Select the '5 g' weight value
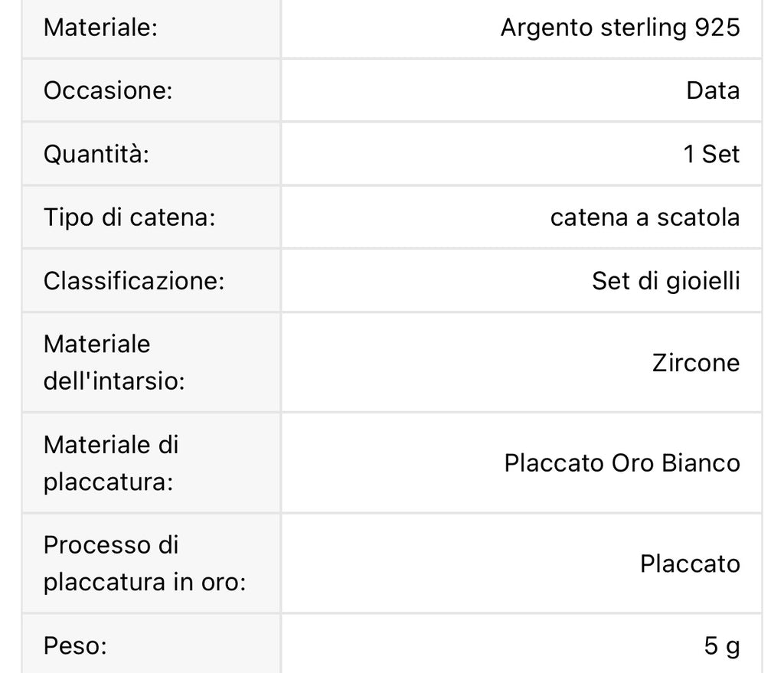 (x=722, y=647)
